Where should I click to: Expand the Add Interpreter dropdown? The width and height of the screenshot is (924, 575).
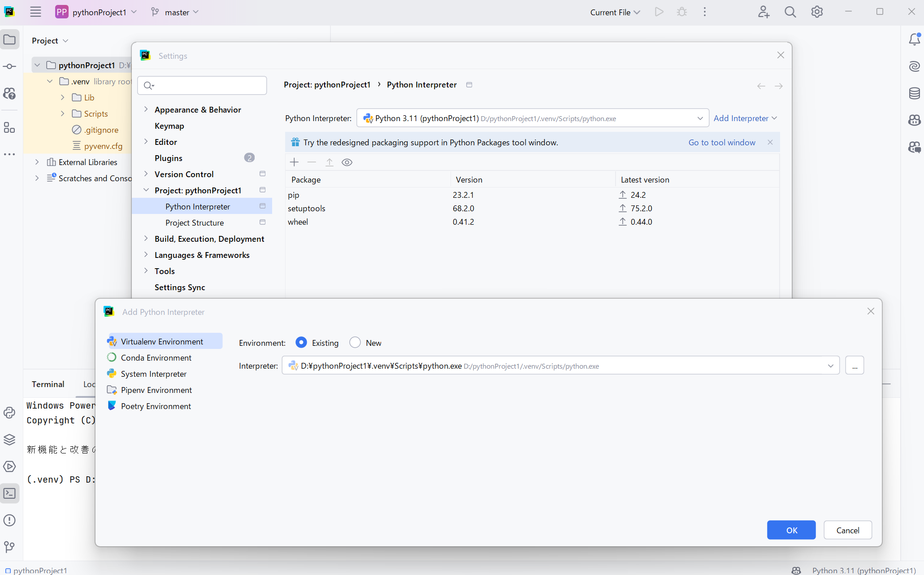click(745, 118)
